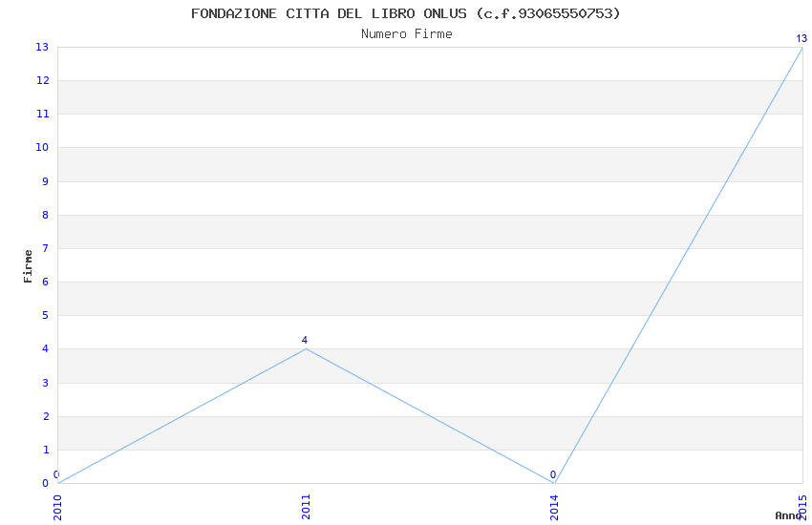The image size is (812, 525).
Task: Click the y-axis tick value 12
Action: 42,80
